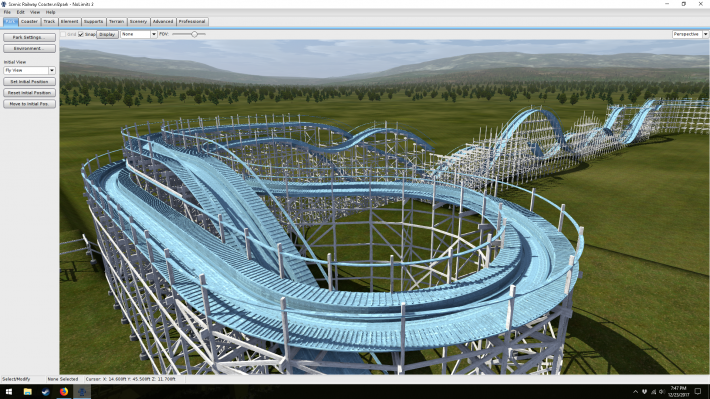Click the 3D coaster viewport
This screenshot has height=399, width=710.
384,207
